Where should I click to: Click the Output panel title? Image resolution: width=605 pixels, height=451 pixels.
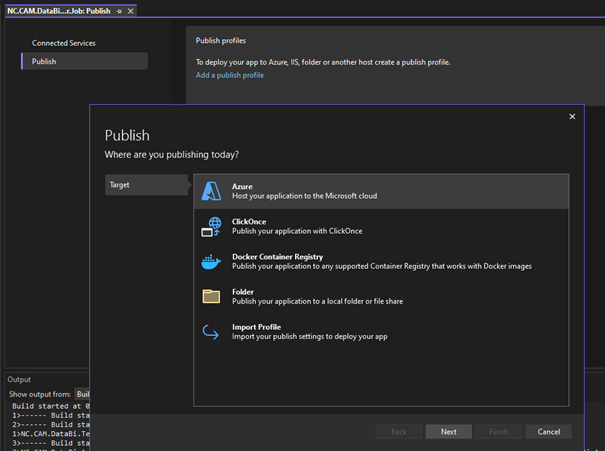[x=19, y=379]
